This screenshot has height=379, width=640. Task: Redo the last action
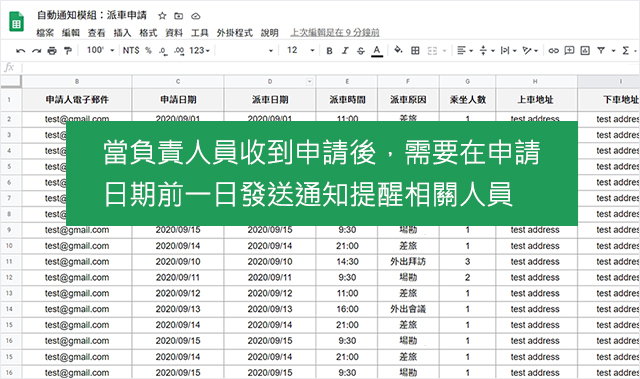pos(36,51)
